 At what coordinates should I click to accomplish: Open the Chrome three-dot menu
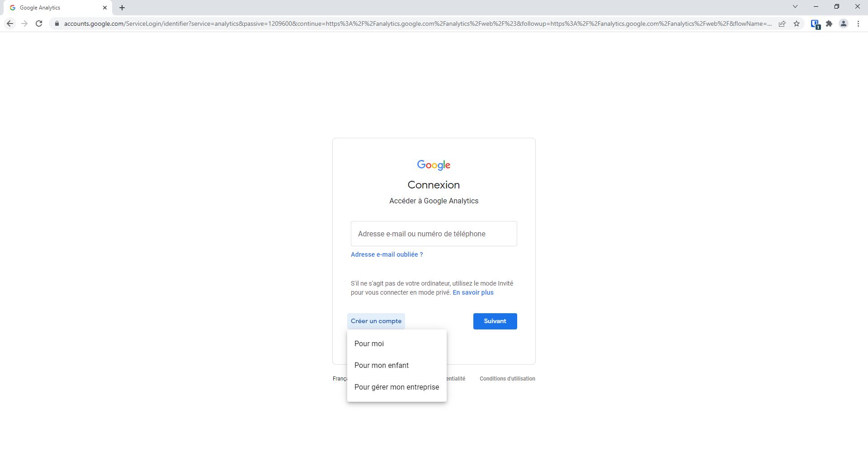pos(858,23)
